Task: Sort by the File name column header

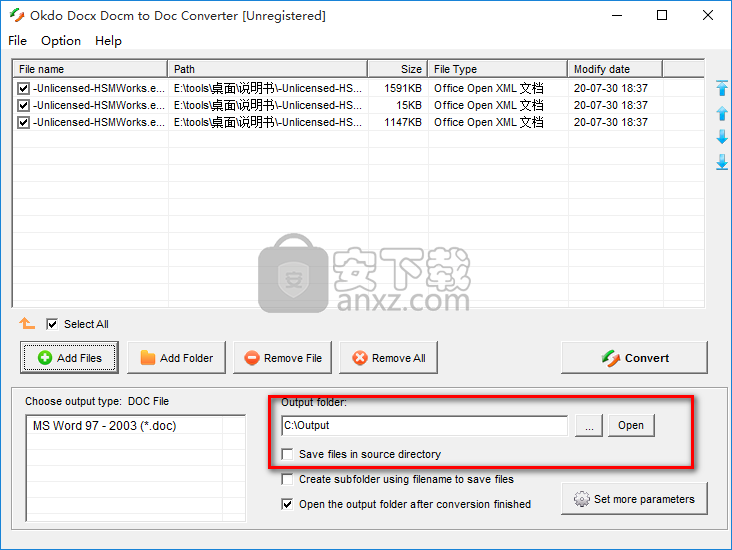Action: pos(90,69)
